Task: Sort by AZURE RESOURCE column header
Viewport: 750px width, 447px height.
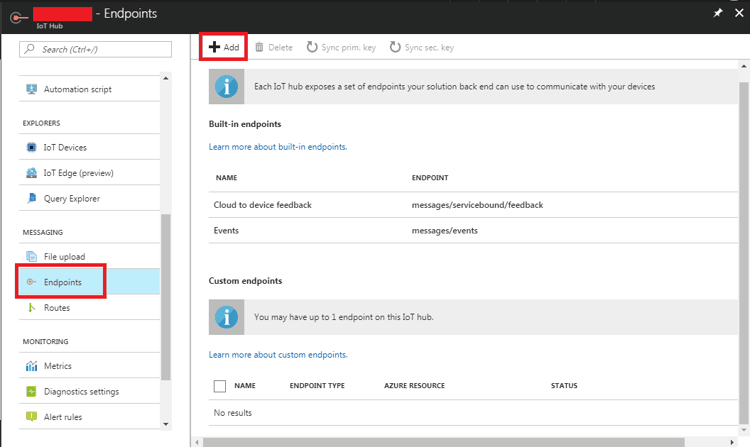Action: 414,385
